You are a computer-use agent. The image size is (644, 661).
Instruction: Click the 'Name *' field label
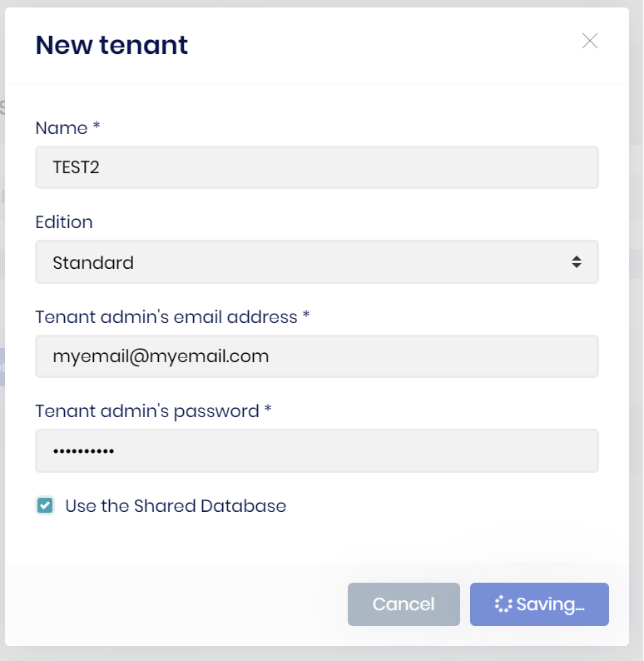[x=67, y=128]
